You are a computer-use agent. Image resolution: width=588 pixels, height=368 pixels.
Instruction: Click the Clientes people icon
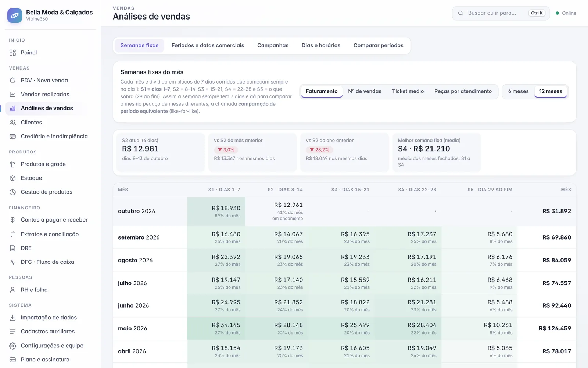click(x=12, y=123)
